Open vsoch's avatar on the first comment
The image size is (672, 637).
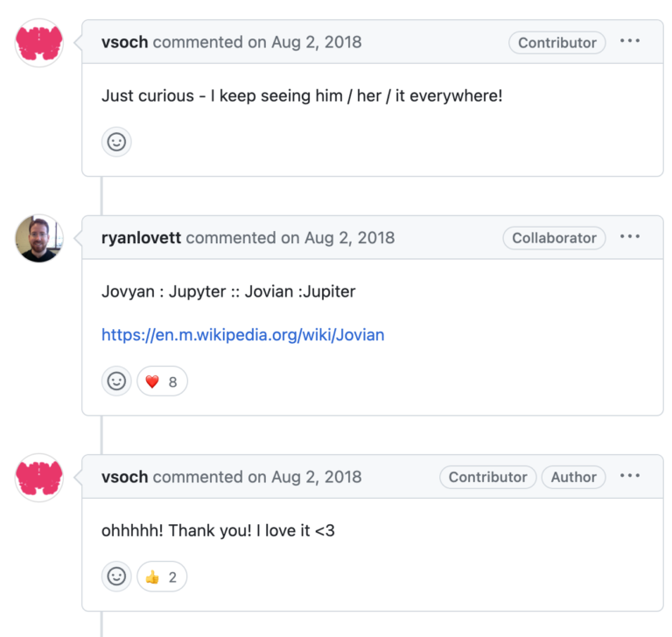(x=39, y=43)
